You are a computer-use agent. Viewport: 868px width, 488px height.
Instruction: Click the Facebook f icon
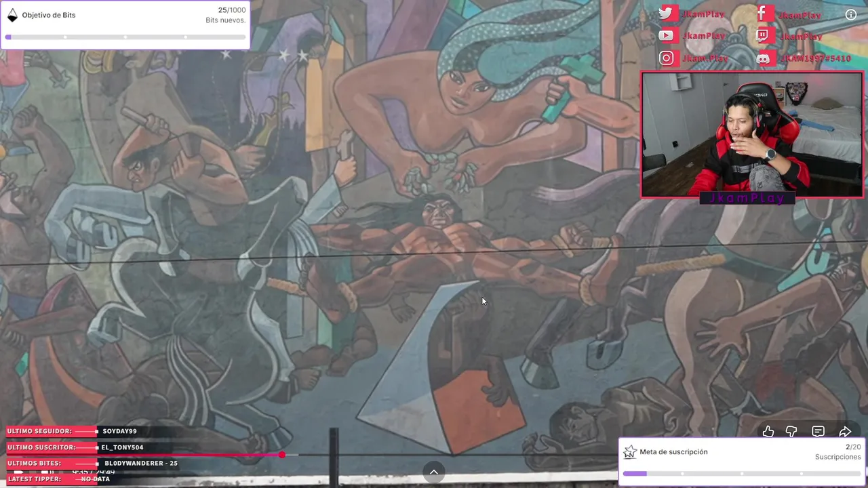(x=762, y=14)
